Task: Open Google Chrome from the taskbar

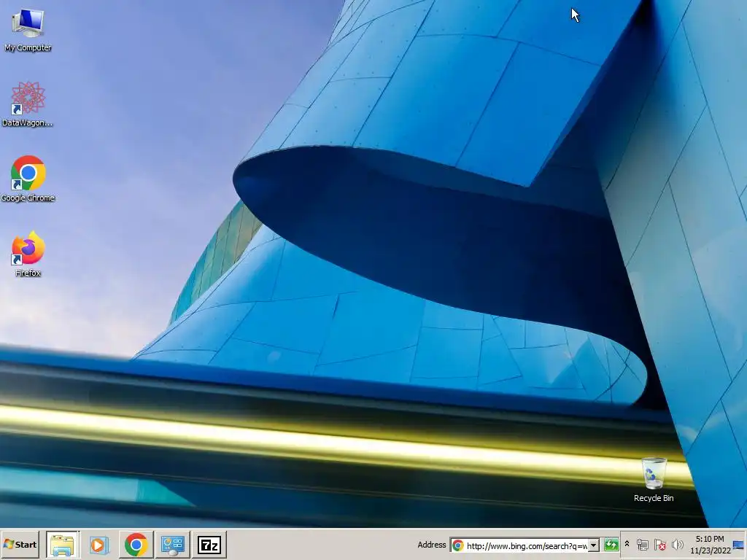Action: (x=136, y=545)
